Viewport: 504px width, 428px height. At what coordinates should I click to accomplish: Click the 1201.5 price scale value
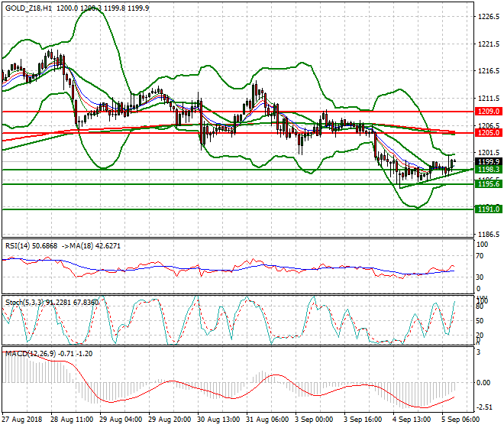click(488, 153)
